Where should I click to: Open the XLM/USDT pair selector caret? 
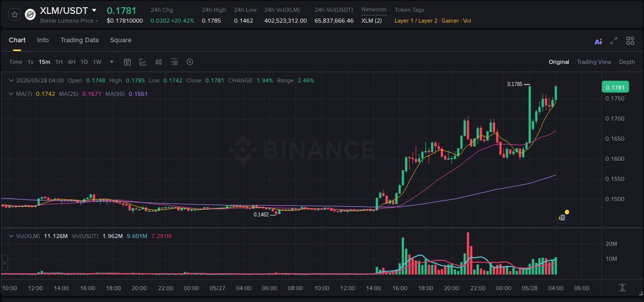[x=94, y=10]
